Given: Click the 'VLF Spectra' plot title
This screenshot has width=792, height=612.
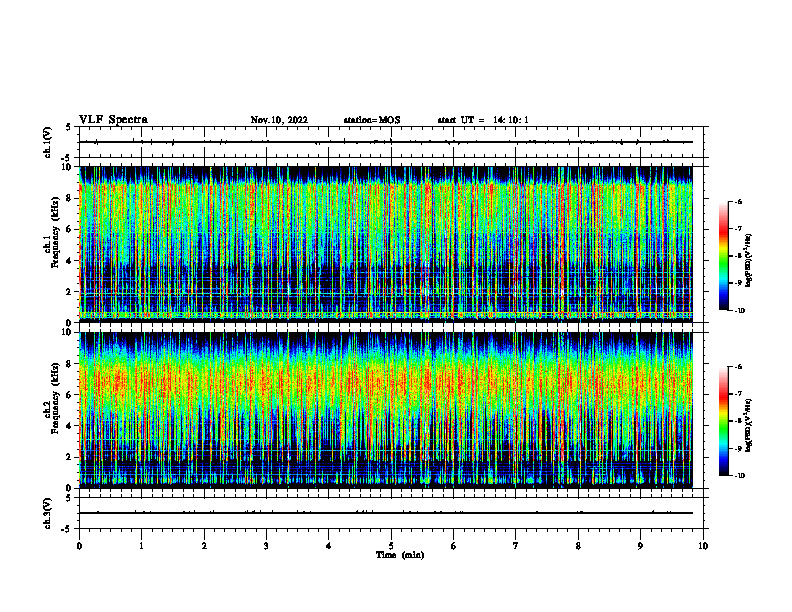Looking at the screenshot, I should pyautogui.click(x=113, y=120).
